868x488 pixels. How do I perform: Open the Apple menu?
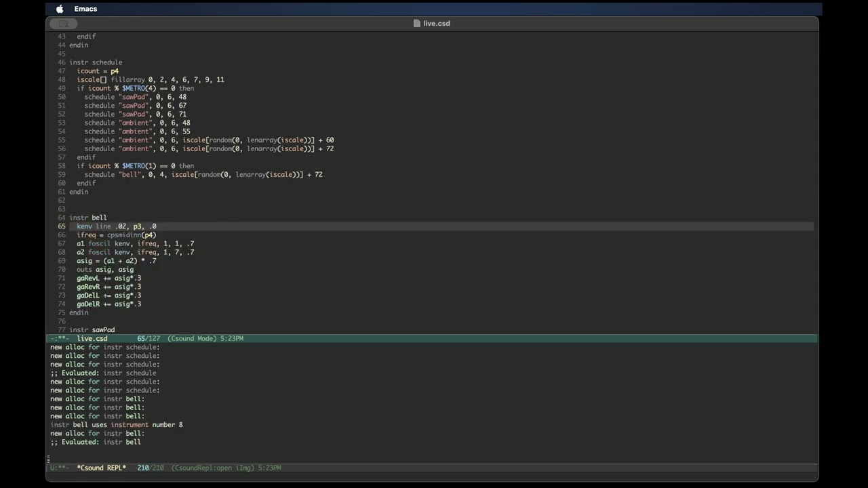60,9
